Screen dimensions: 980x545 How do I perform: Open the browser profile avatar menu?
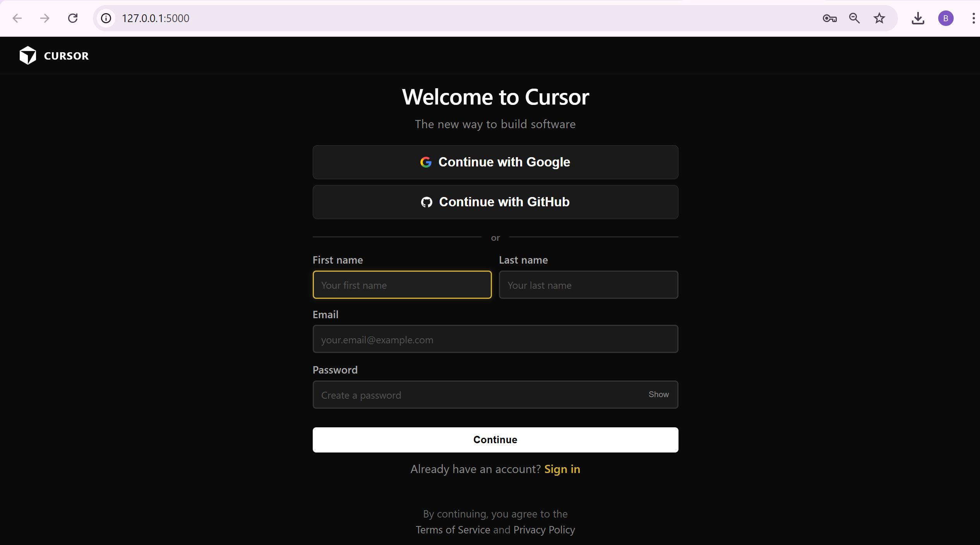(946, 18)
